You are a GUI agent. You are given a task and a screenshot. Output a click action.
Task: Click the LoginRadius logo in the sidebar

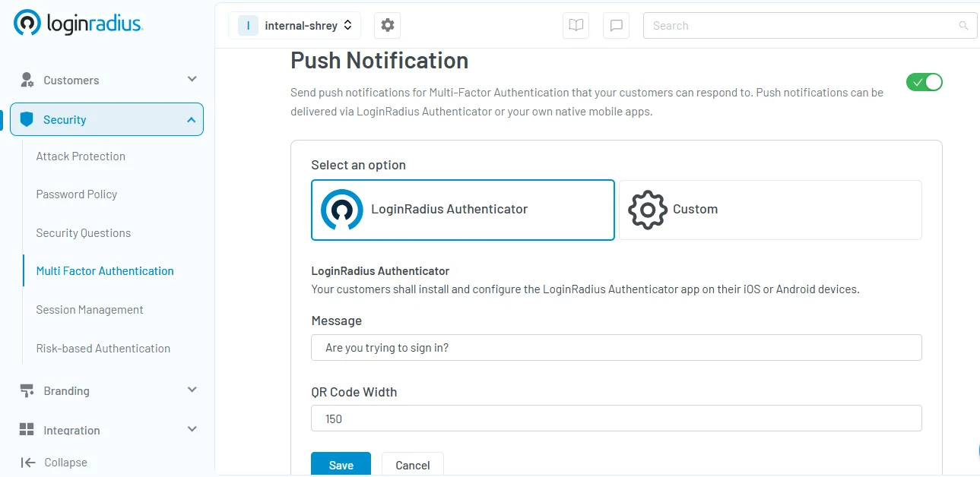point(76,22)
